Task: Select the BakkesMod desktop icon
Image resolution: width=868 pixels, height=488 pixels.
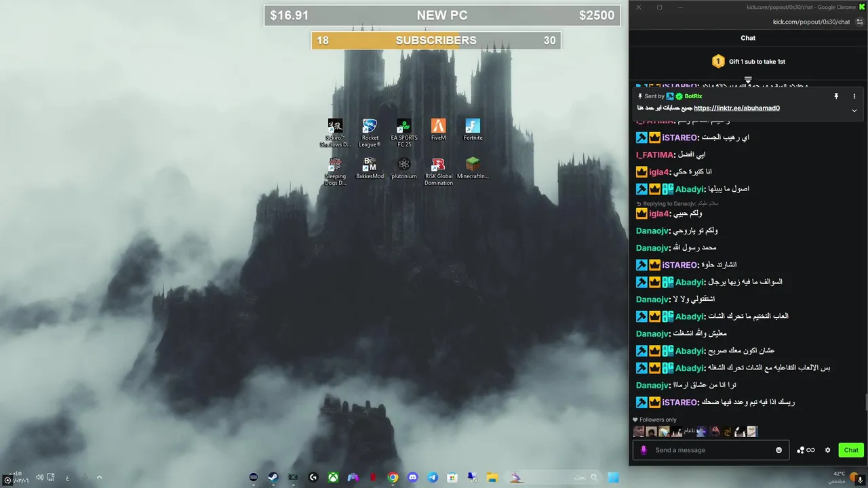Action: pyautogui.click(x=370, y=168)
